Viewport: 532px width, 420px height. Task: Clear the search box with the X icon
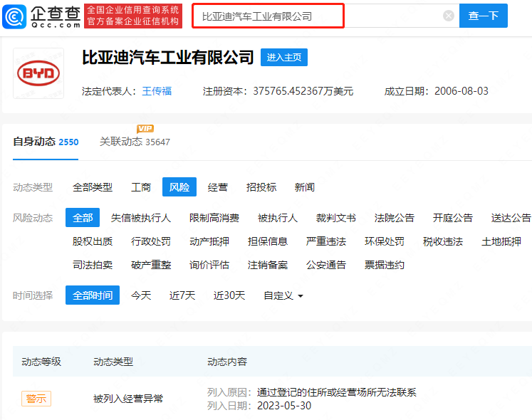click(x=448, y=16)
